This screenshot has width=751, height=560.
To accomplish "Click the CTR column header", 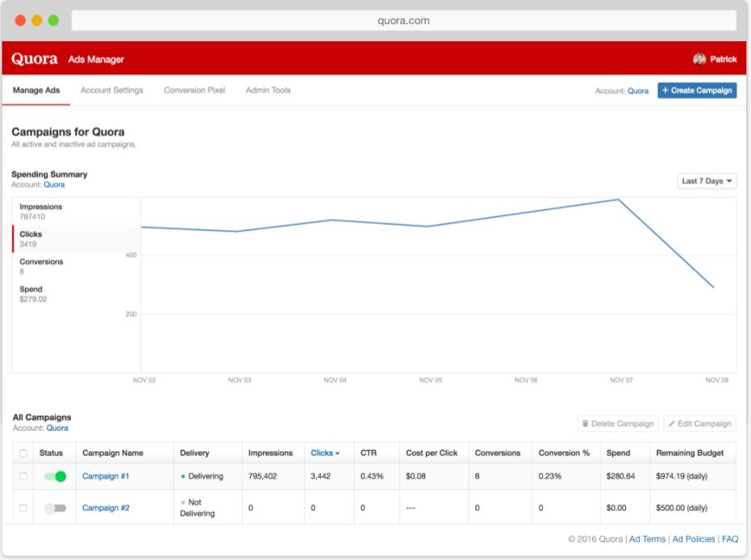I will pos(369,453).
